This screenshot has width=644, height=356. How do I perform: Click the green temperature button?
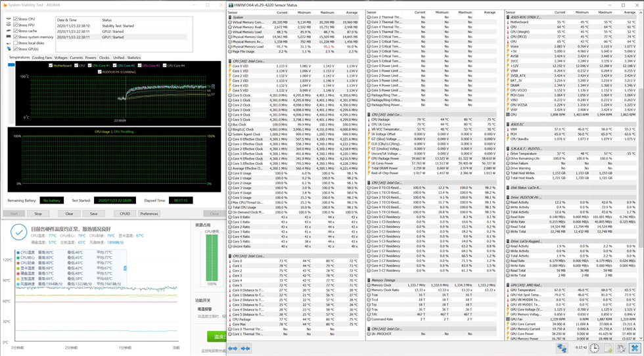click(217, 336)
